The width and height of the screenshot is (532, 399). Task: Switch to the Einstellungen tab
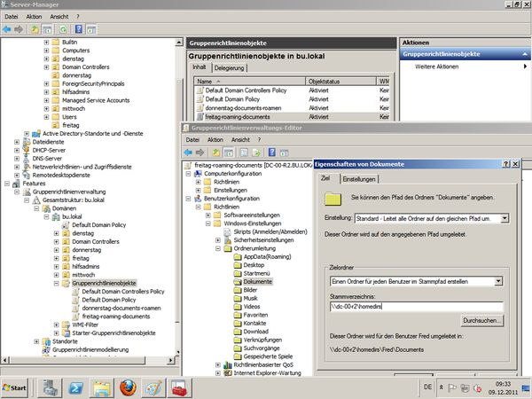[355, 180]
